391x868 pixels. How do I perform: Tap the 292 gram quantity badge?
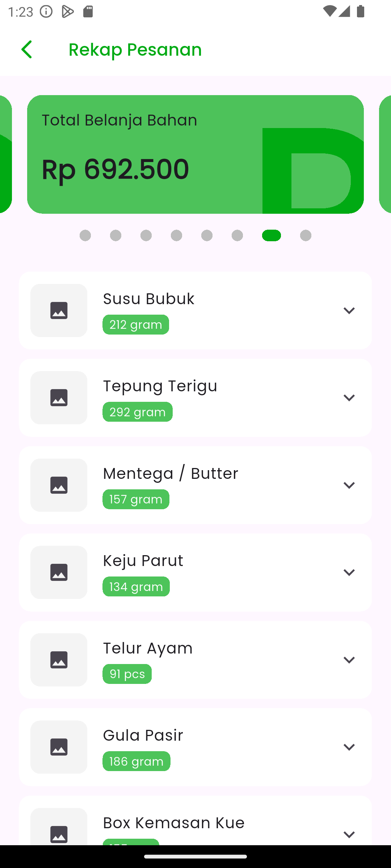[x=137, y=412]
